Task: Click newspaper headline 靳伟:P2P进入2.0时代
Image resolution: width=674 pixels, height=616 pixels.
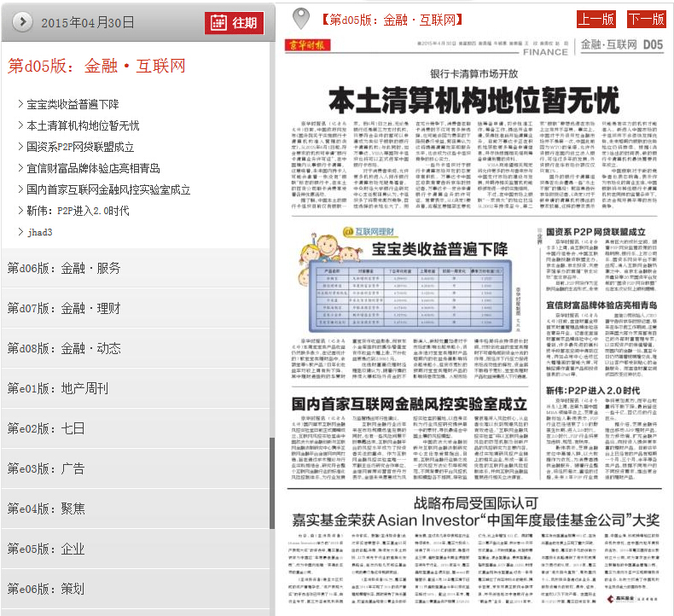Action: point(593,391)
